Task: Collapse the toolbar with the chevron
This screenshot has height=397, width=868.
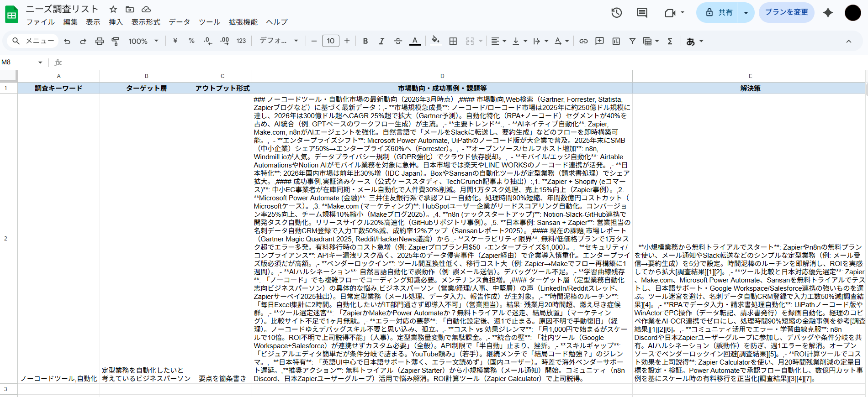Action: click(x=849, y=41)
